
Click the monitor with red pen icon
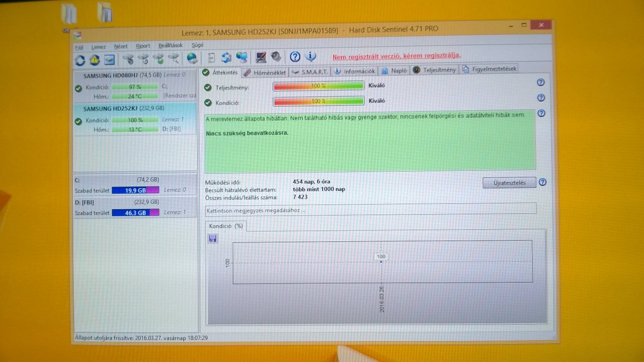261,57
